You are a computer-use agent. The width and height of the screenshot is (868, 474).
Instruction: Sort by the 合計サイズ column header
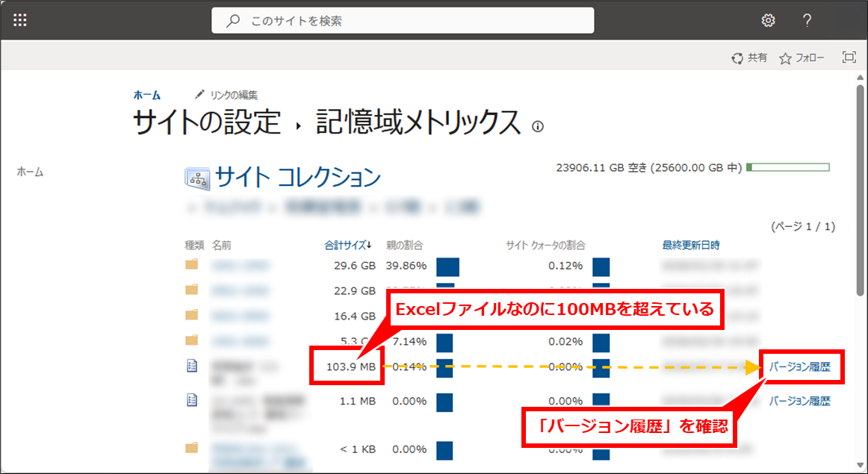click(x=346, y=245)
